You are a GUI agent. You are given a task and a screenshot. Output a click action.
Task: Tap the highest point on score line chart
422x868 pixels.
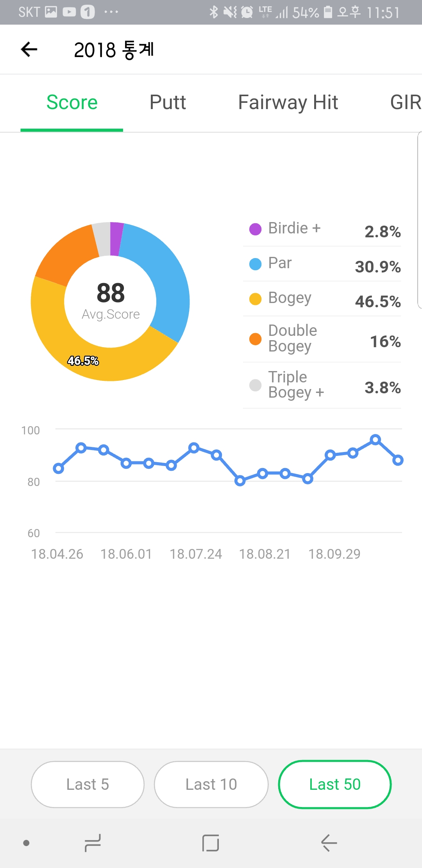click(376, 440)
